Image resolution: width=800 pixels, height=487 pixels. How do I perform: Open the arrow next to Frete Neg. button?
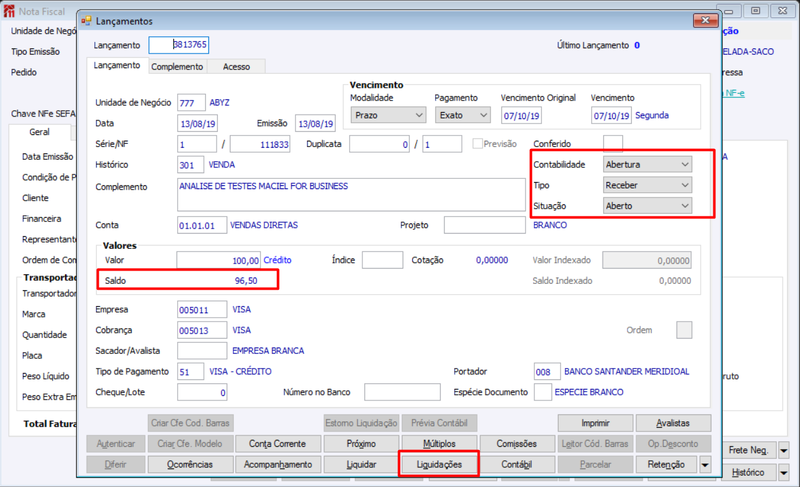point(784,450)
